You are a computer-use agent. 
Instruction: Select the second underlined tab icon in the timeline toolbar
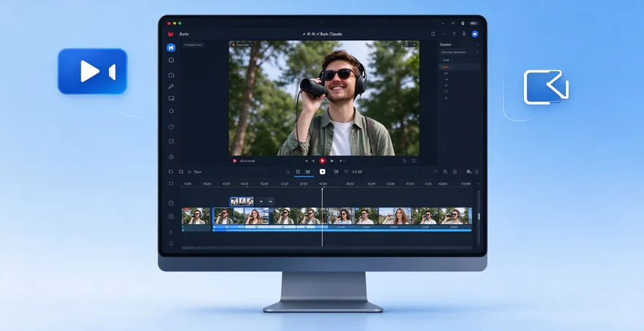[308, 172]
